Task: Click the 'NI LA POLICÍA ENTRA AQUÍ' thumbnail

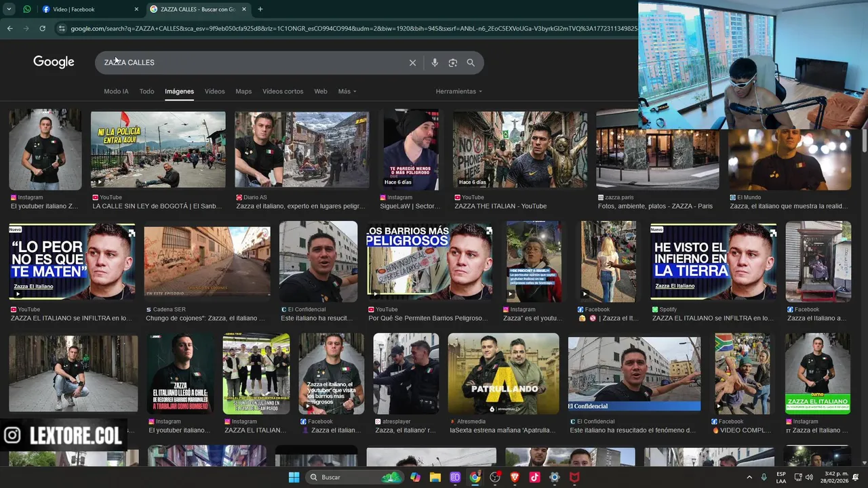Action: (158, 150)
